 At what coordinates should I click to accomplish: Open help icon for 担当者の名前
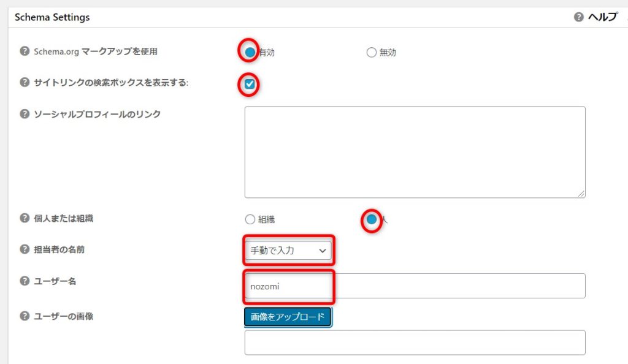click(x=25, y=249)
